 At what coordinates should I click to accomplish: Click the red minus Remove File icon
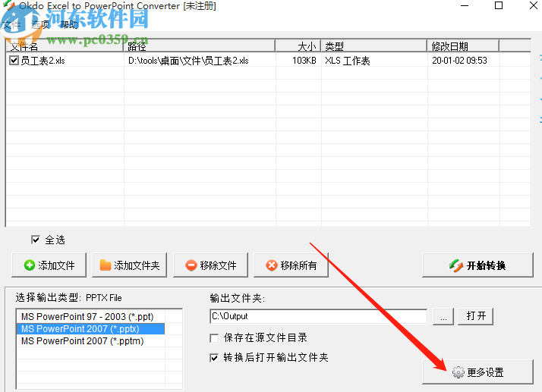[191, 265]
